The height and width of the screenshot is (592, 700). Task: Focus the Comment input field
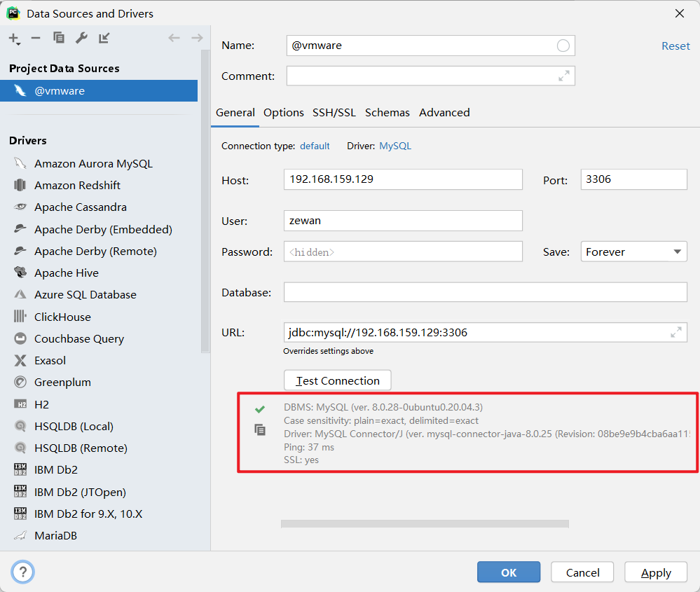pyautogui.click(x=430, y=76)
